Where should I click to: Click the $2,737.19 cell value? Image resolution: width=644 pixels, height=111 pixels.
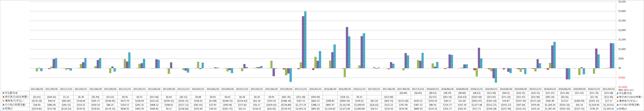(300, 105)
